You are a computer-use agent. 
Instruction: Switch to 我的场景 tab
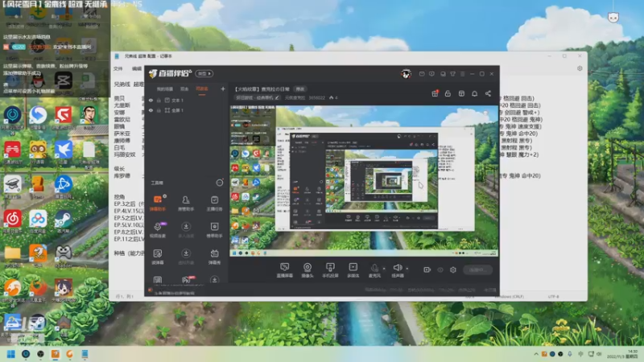click(165, 89)
